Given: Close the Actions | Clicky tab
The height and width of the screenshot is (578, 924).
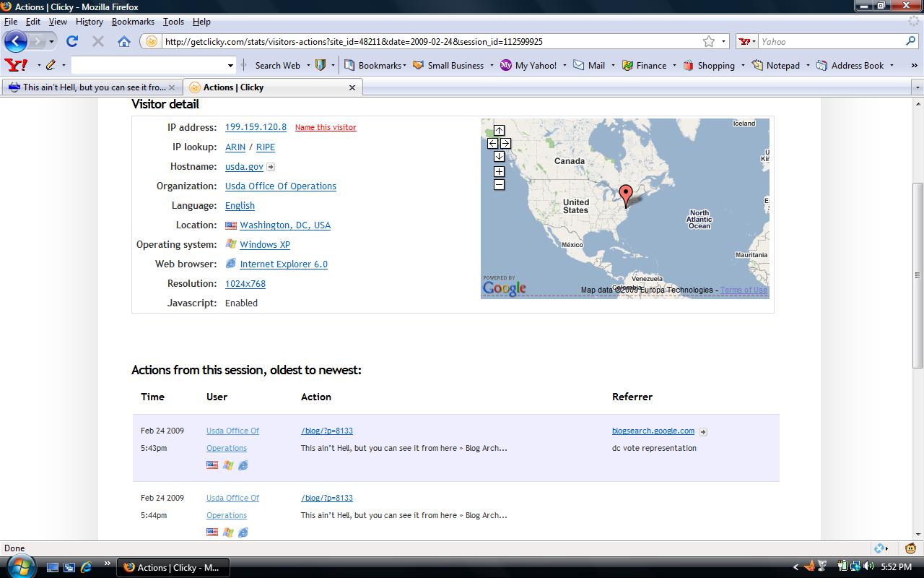Looking at the screenshot, I should click(352, 87).
